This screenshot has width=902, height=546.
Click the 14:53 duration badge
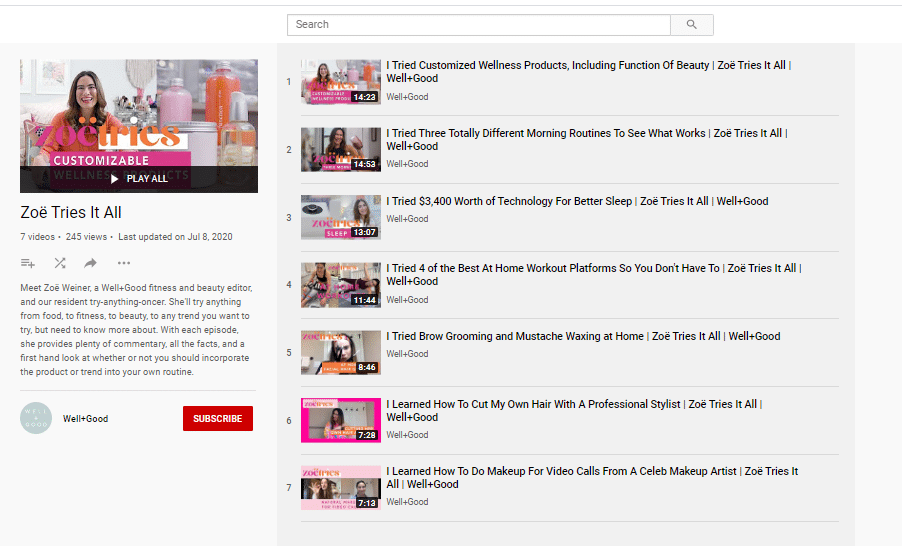click(365, 165)
